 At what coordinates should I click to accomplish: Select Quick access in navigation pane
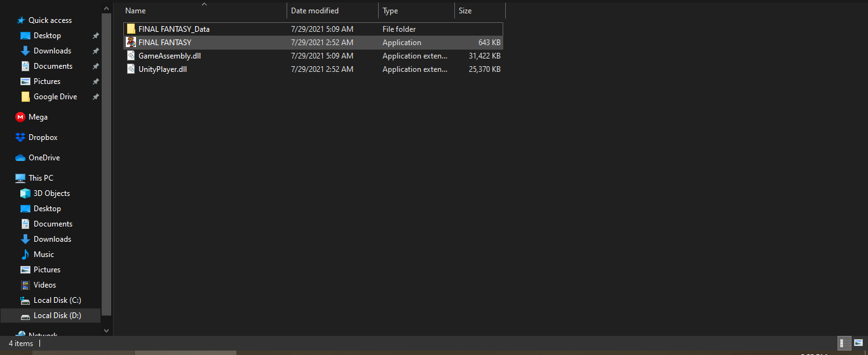[x=50, y=20]
